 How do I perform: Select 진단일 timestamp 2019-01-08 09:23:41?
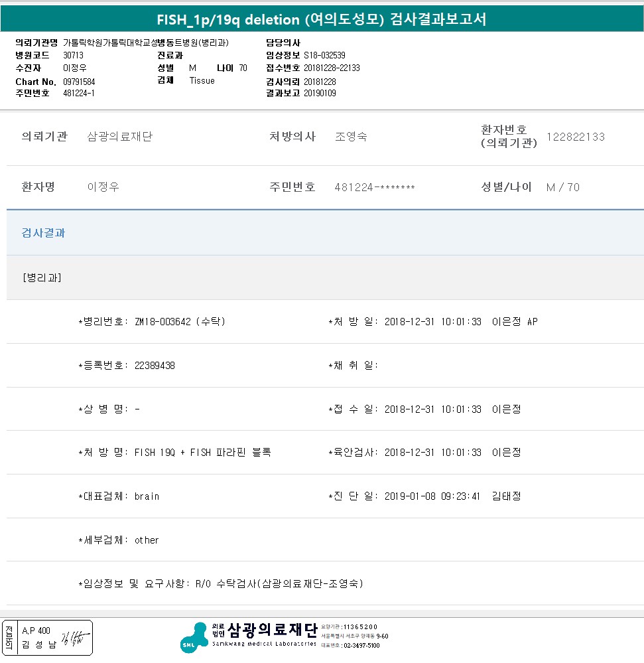432,496
